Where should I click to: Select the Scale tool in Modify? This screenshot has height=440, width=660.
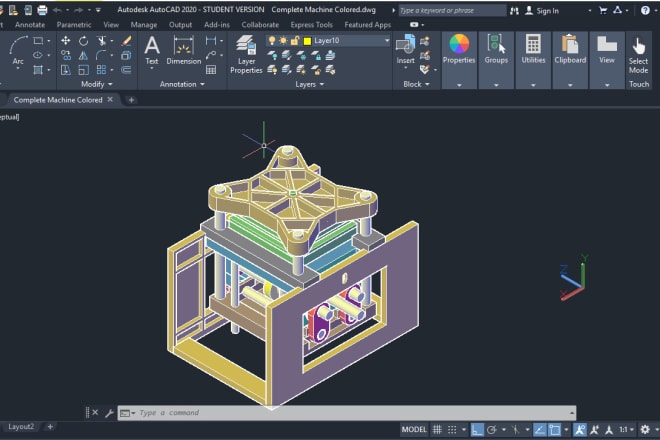click(x=83, y=70)
